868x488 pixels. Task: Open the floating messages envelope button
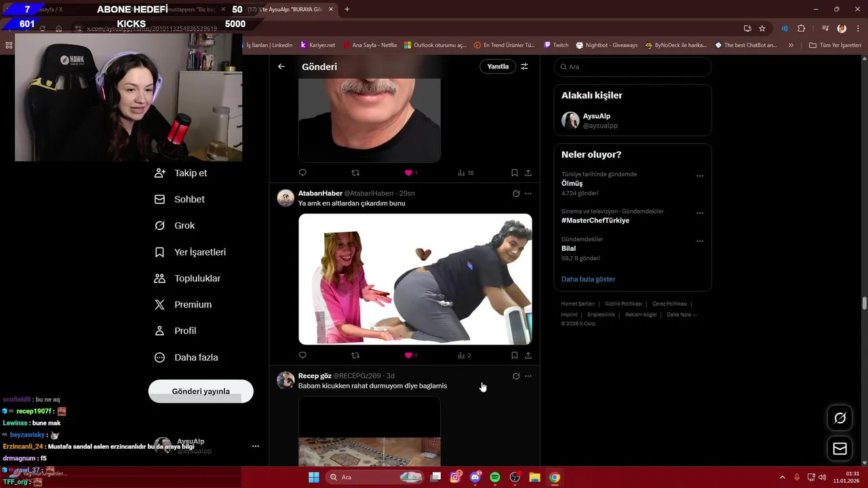[840, 448]
